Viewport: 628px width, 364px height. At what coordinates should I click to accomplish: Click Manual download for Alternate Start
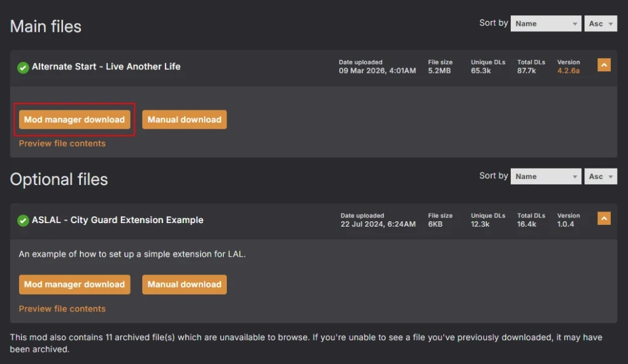click(184, 119)
